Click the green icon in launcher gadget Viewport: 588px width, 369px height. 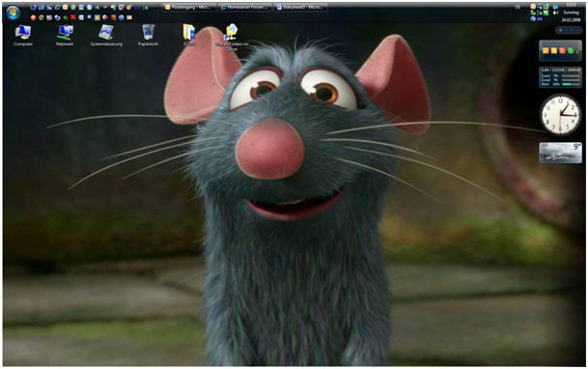[571, 50]
